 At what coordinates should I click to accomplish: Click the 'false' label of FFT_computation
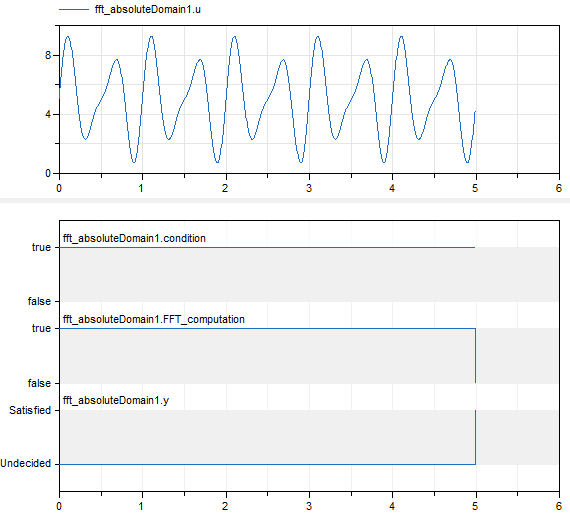[x=39, y=383]
